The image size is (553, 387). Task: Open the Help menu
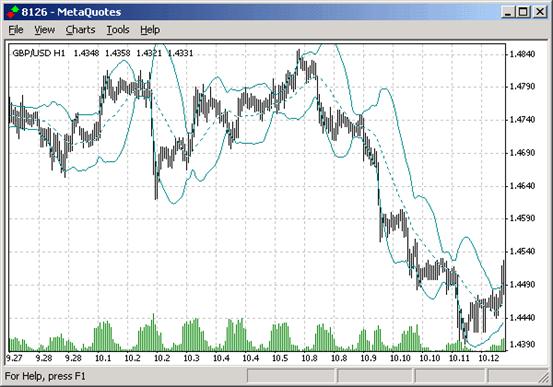[150, 30]
